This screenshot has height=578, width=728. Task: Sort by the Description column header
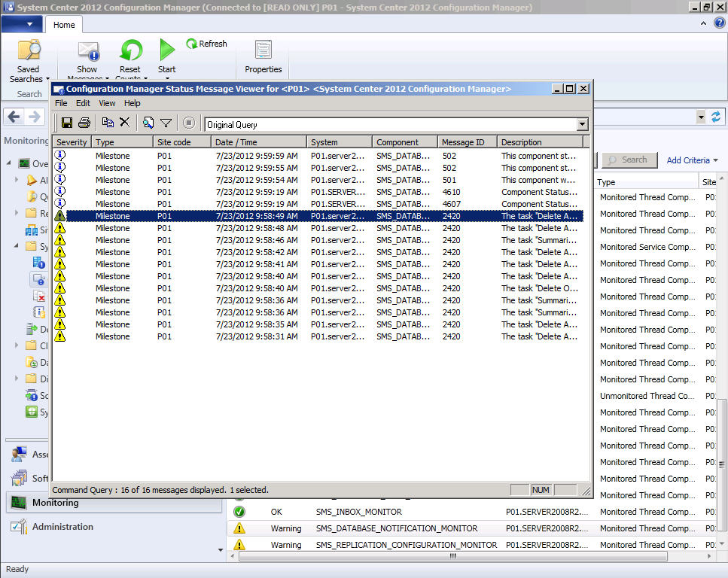[x=540, y=142]
